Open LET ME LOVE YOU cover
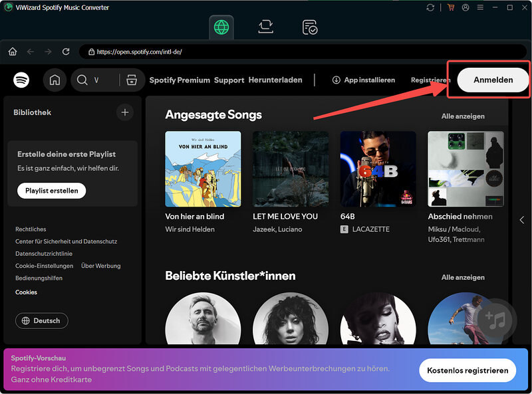Viewport: 532px width, 394px height. point(291,169)
